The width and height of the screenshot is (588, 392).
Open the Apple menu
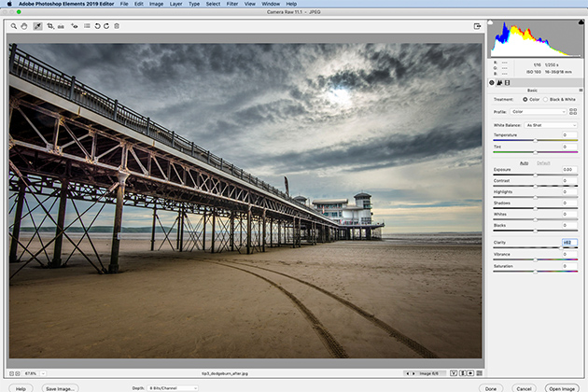[9, 4]
